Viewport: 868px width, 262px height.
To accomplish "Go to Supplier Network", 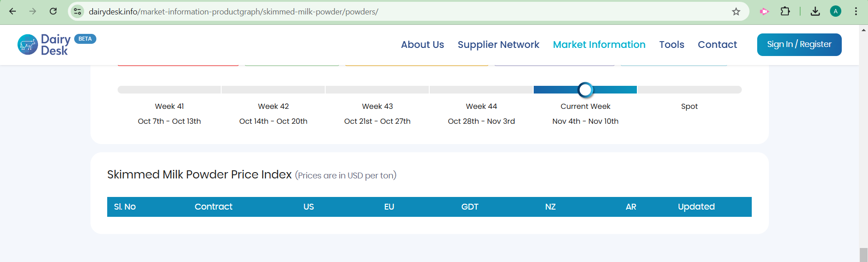I will click(498, 45).
